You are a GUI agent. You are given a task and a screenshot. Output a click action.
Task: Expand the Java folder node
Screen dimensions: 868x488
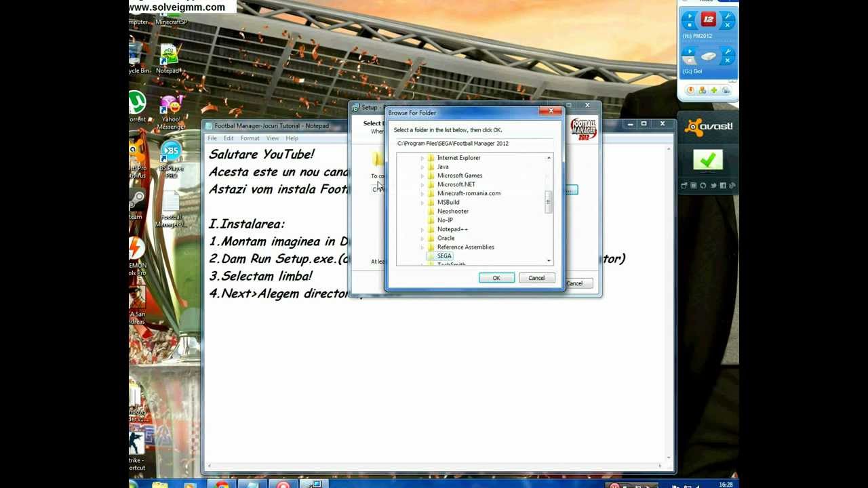click(x=422, y=167)
